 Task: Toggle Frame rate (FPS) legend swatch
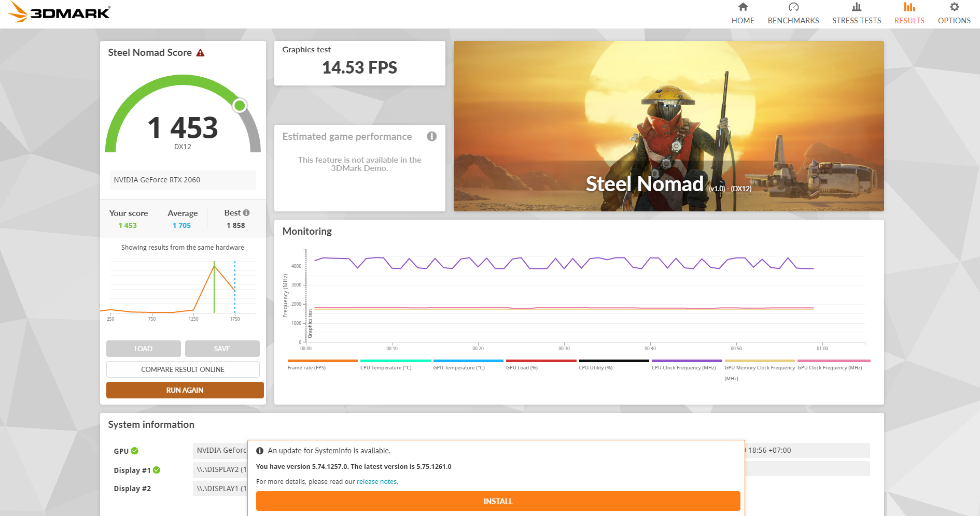pos(322,361)
